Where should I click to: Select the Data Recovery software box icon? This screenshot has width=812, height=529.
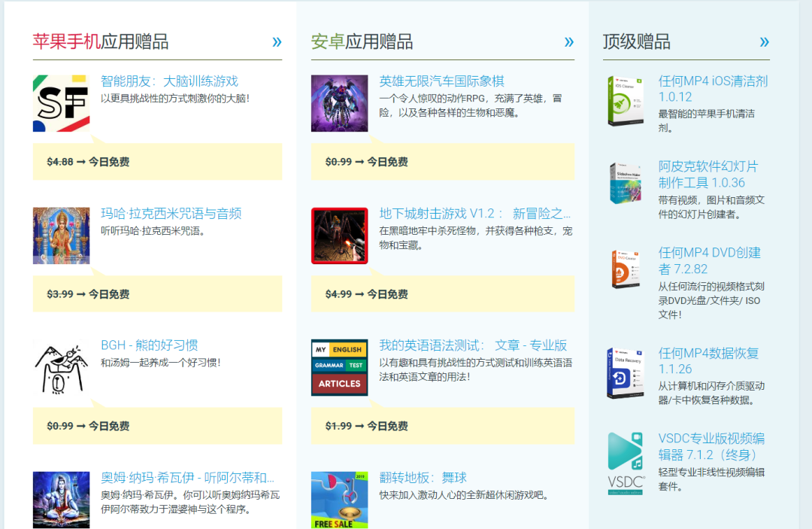(626, 373)
